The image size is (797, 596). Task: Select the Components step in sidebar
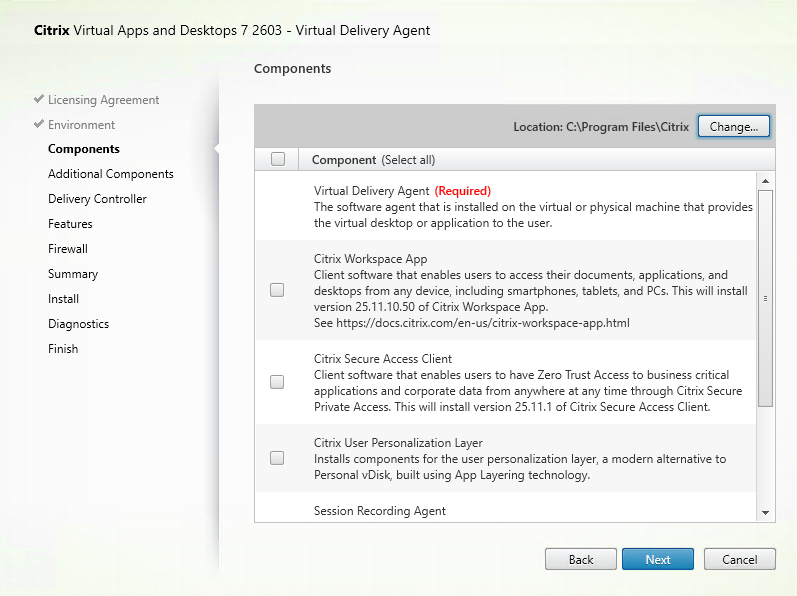[x=84, y=149]
